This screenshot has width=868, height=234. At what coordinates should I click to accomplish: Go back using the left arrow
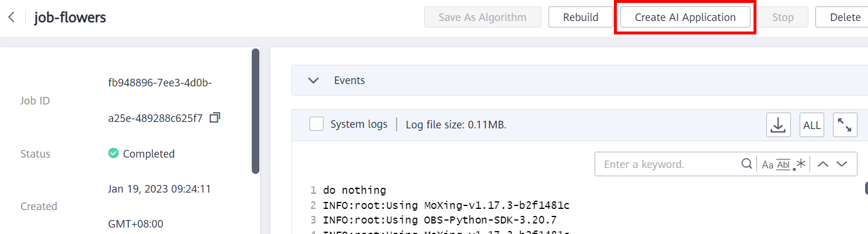pyautogui.click(x=11, y=18)
